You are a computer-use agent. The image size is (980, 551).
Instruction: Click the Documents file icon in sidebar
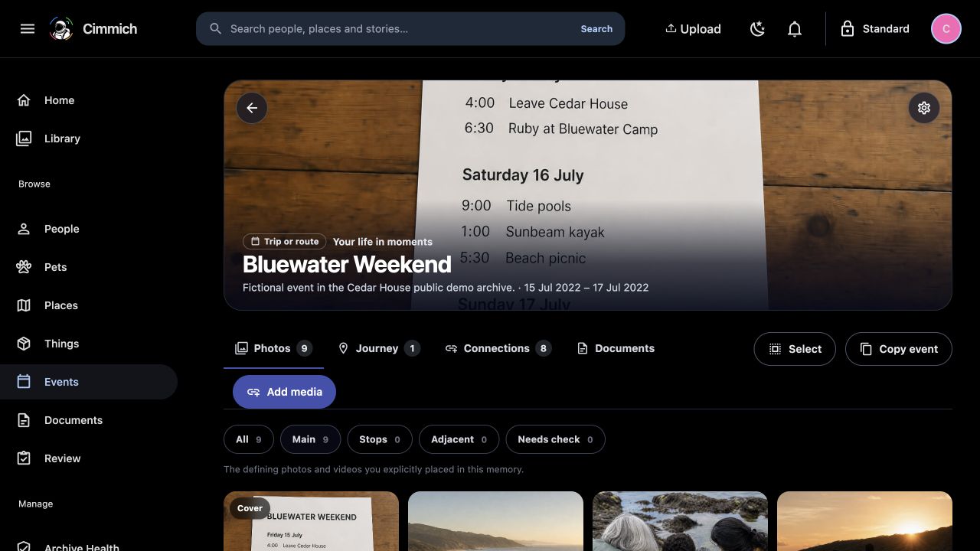(x=24, y=420)
